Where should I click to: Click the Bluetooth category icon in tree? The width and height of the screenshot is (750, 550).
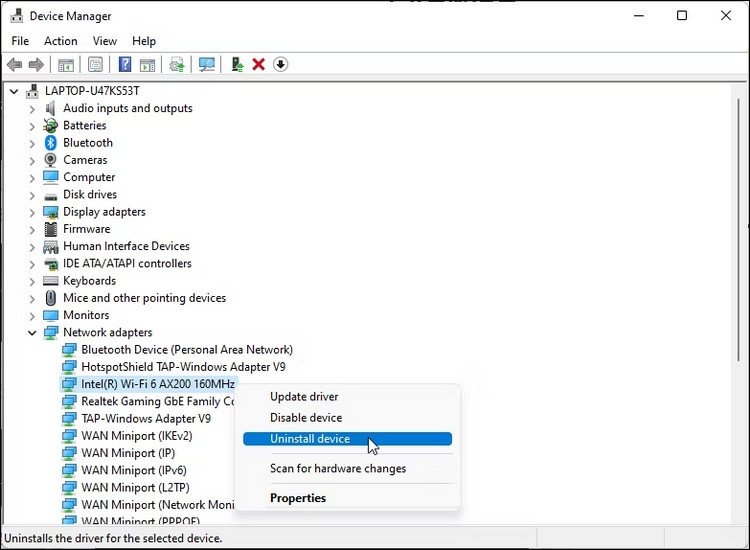click(x=51, y=143)
